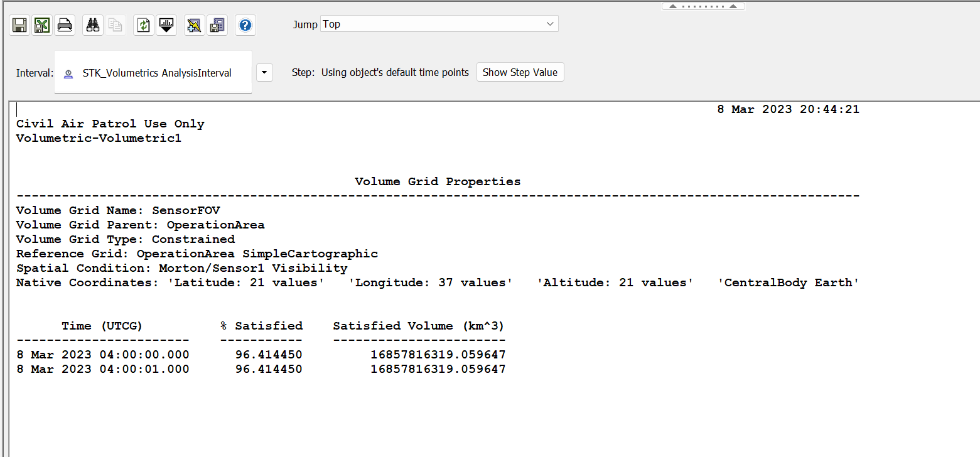The image size is (980, 457).
Task: Click the Save report floppy disk icon
Action: (19, 25)
